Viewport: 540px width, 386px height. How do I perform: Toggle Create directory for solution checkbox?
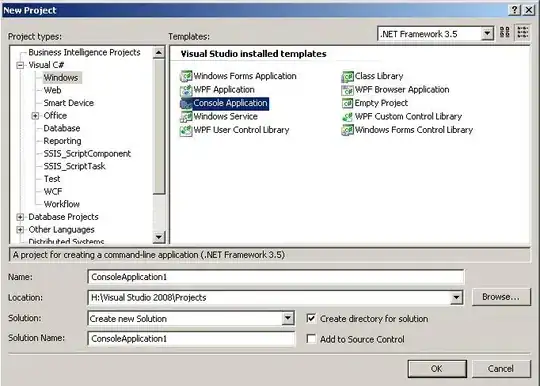point(311,319)
